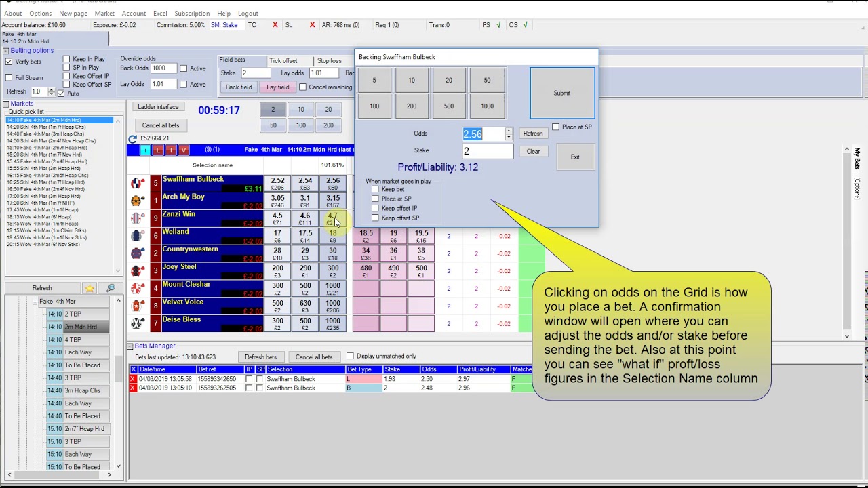Click Deise Bless's jockey silks icon
868x488 pixels.
(x=138, y=324)
